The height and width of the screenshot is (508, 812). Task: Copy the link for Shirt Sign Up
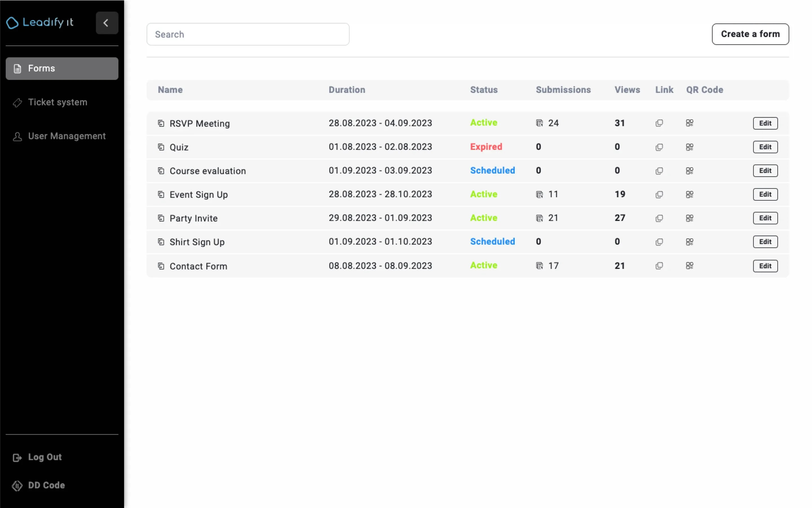pos(659,241)
